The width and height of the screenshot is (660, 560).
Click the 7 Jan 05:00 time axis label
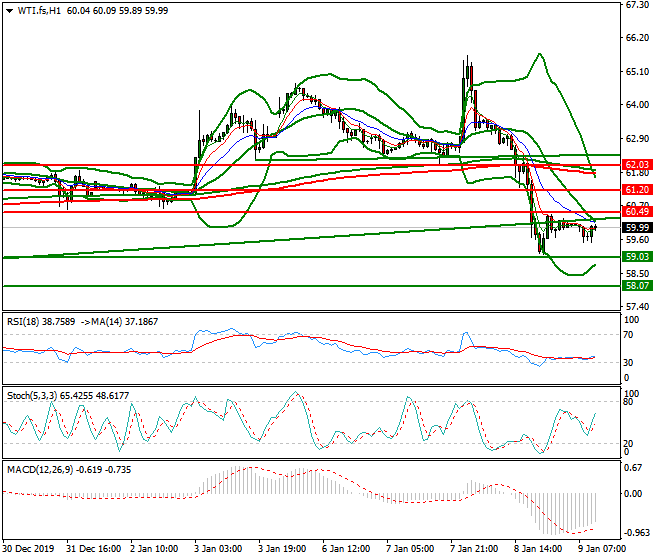point(410,549)
